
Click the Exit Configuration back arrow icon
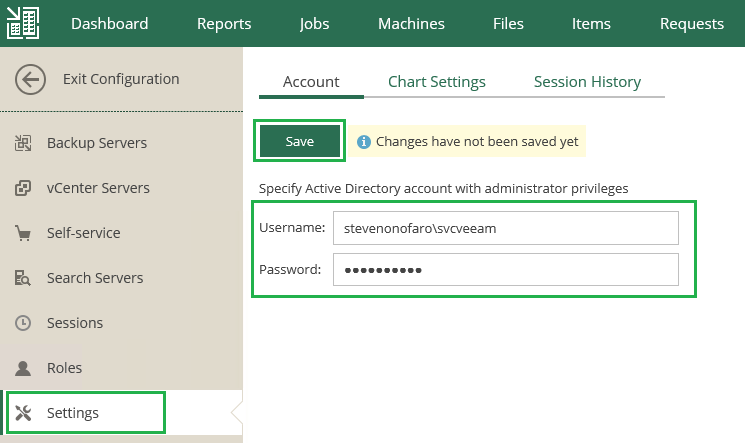[x=30, y=80]
